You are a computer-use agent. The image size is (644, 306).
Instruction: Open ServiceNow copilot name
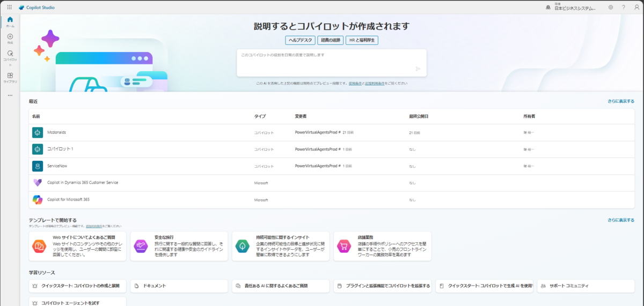click(57, 166)
